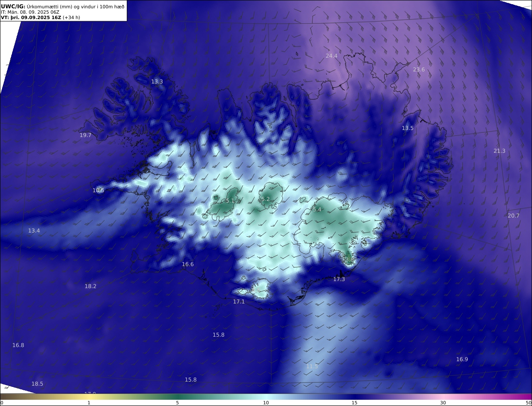This screenshot has width=532, height=406.
Task: Click the value 13.4 on the map
Action: tap(34, 230)
